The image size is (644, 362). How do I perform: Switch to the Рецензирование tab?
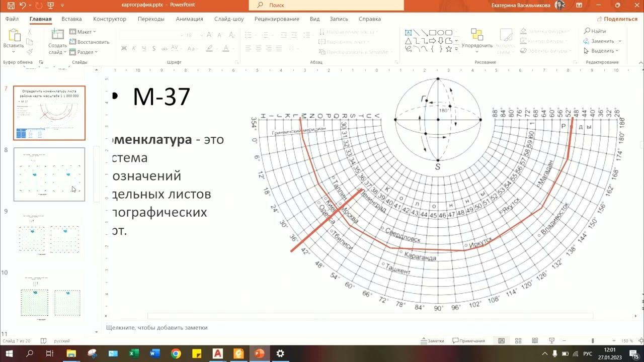[x=277, y=19]
